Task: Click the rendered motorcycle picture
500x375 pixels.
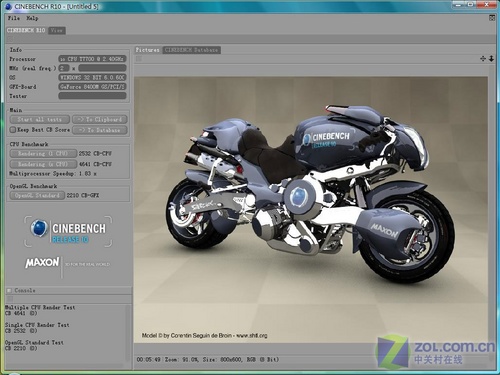Action: tap(311, 210)
